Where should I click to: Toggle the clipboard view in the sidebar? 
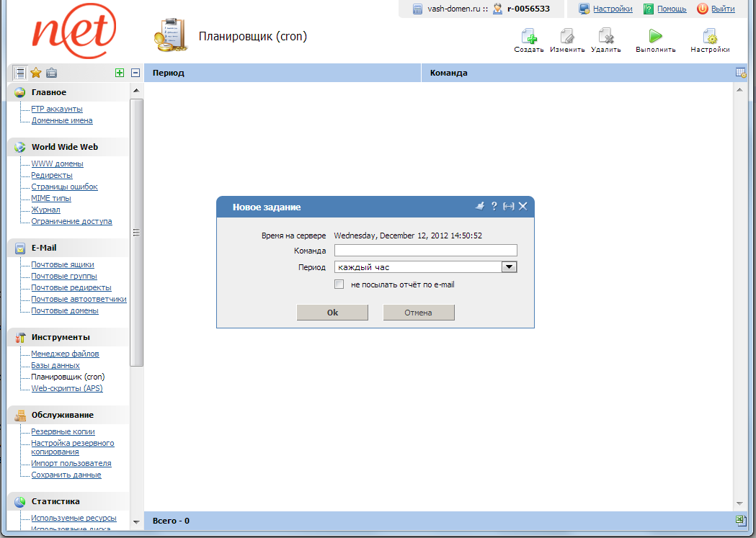[50, 72]
